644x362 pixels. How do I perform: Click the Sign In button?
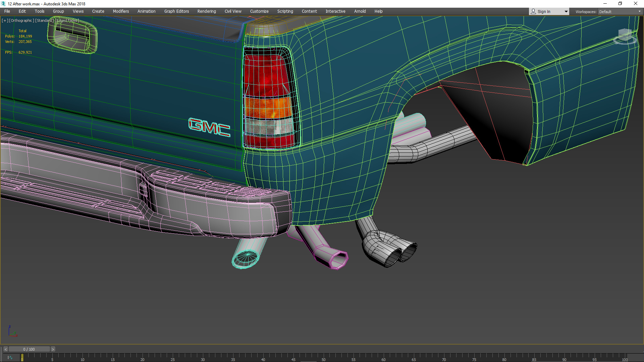[x=544, y=11]
